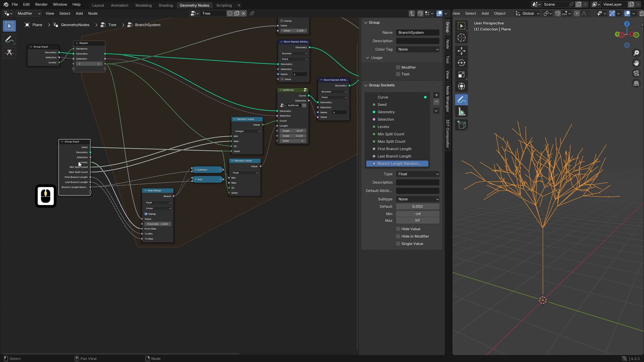This screenshot has width=644, height=362.
Task: Click Tree in the node editor breadcrumb
Action: (x=112, y=24)
